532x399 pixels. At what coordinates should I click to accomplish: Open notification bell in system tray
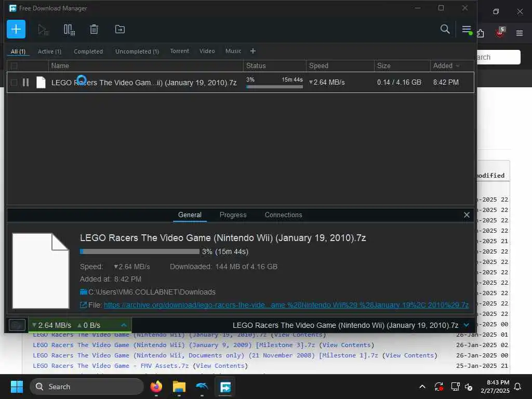[518, 387]
